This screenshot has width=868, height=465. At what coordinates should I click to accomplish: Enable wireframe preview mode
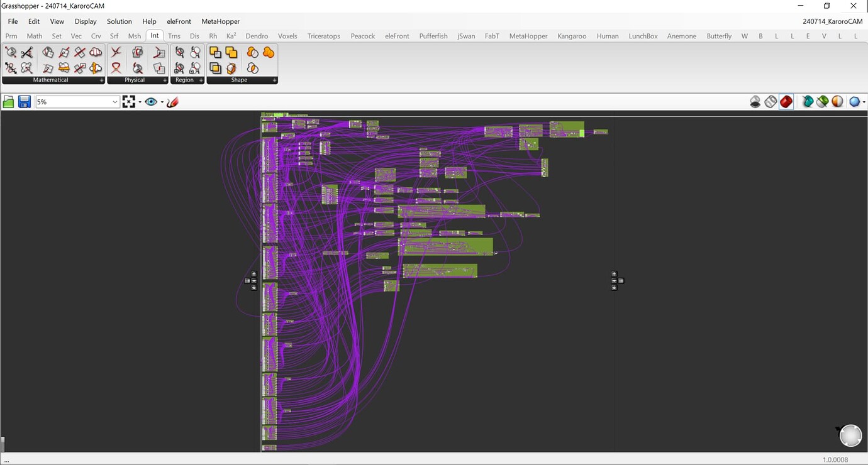(x=771, y=101)
